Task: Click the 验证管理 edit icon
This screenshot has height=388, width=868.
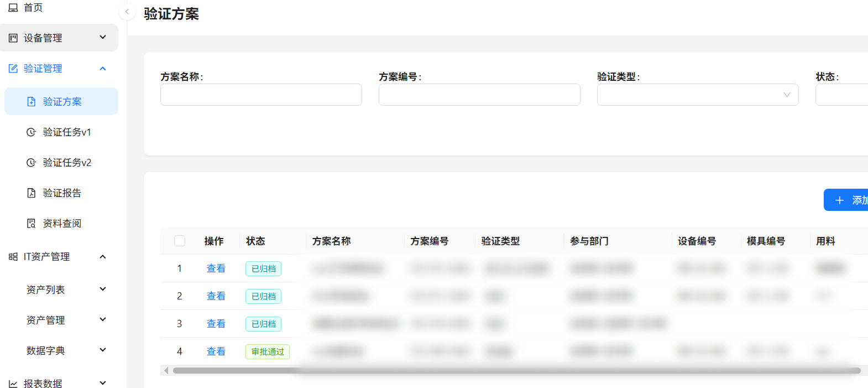Action: (x=13, y=69)
